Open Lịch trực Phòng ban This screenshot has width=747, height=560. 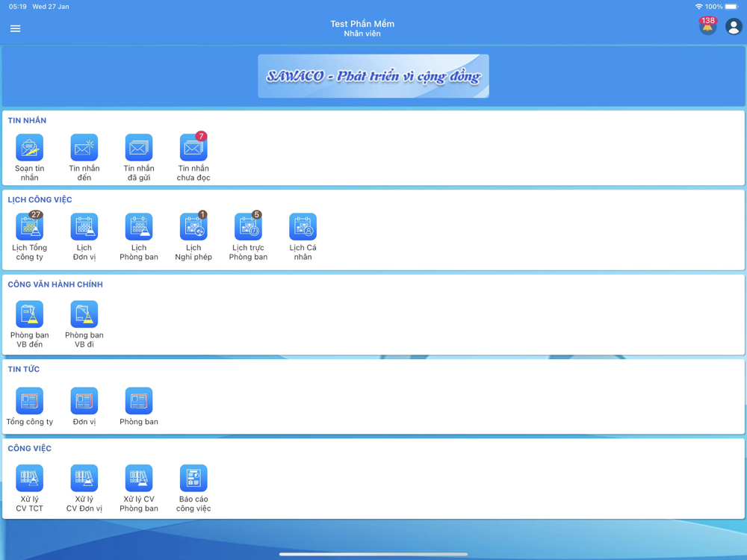pos(248,227)
